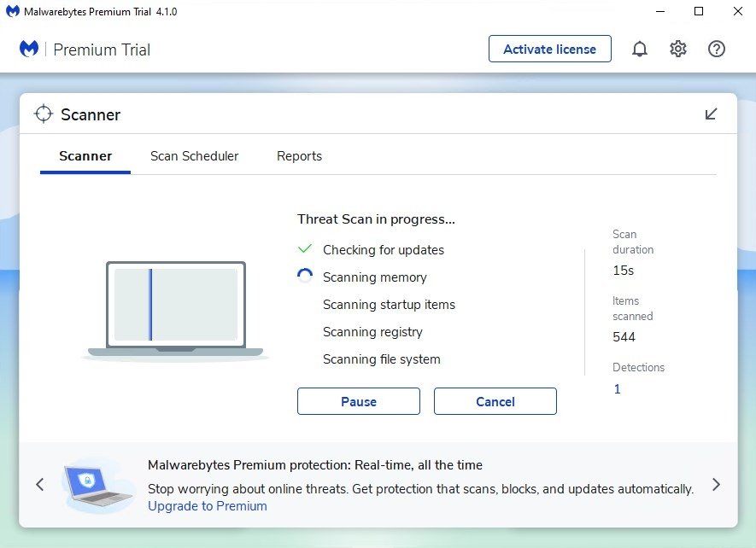Switch to the Scan Scheduler tab
This screenshot has width=756, height=548.
[x=194, y=156]
